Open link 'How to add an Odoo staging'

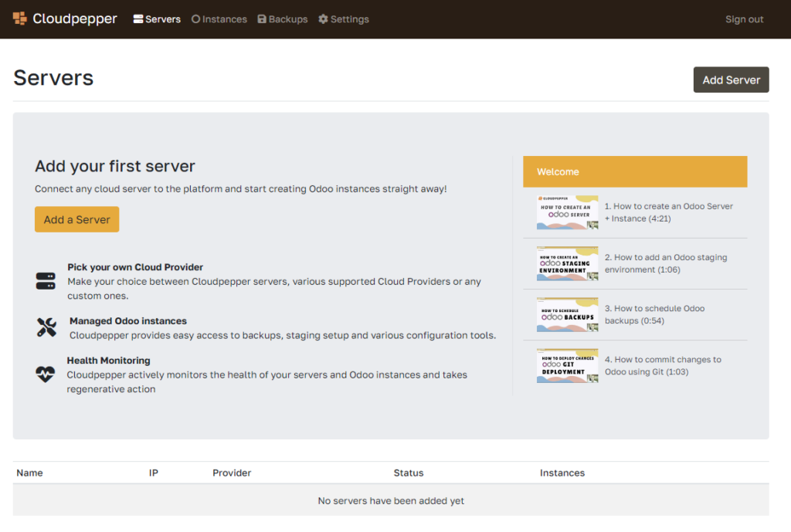[666, 263]
